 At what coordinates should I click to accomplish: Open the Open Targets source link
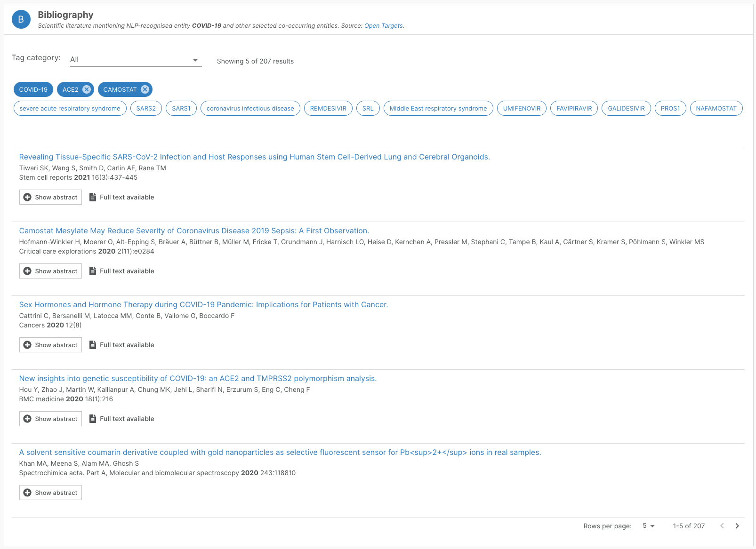point(383,26)
